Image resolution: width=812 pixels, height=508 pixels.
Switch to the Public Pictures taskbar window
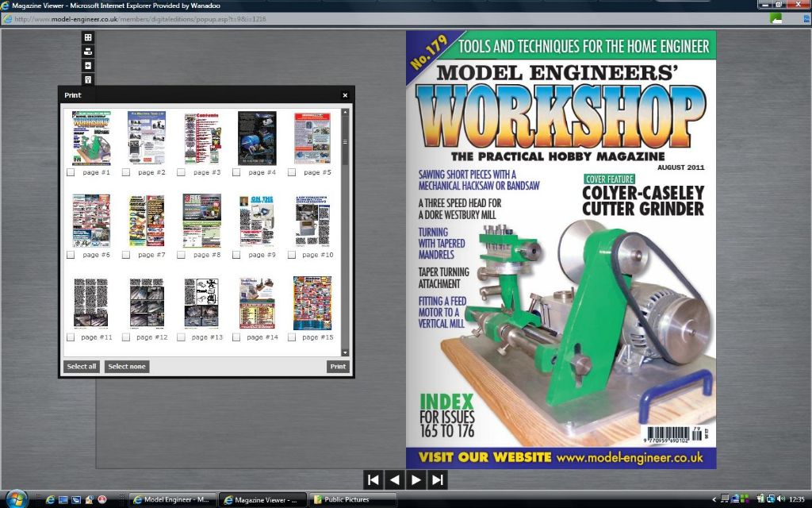(x=353, y=500)
